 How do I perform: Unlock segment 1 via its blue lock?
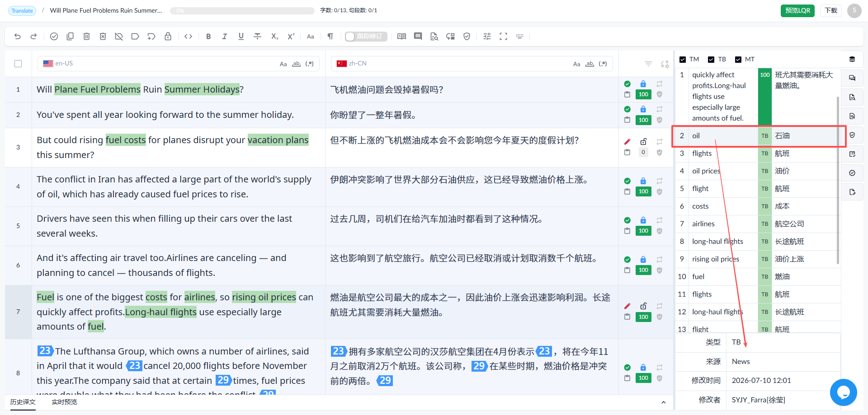click(643, 84)
